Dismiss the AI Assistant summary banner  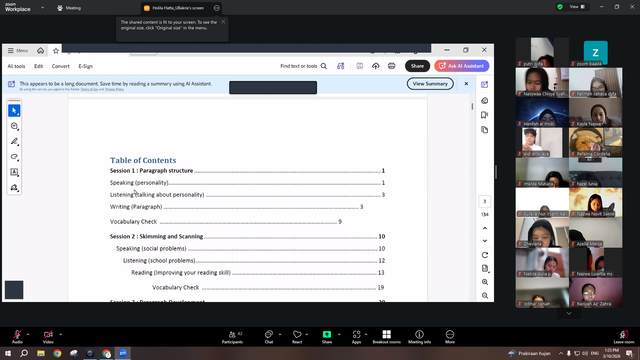point(466,84)
